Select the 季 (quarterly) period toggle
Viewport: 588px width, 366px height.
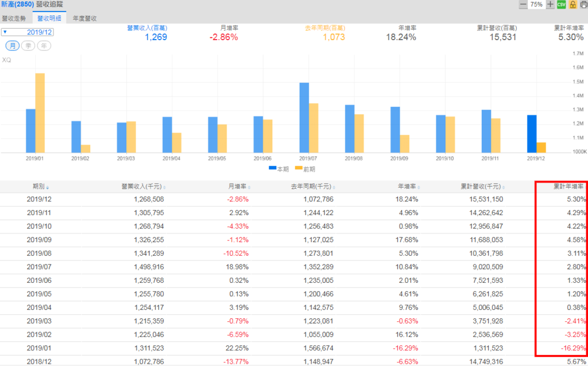pyautogui.click(x=28, y=46)
